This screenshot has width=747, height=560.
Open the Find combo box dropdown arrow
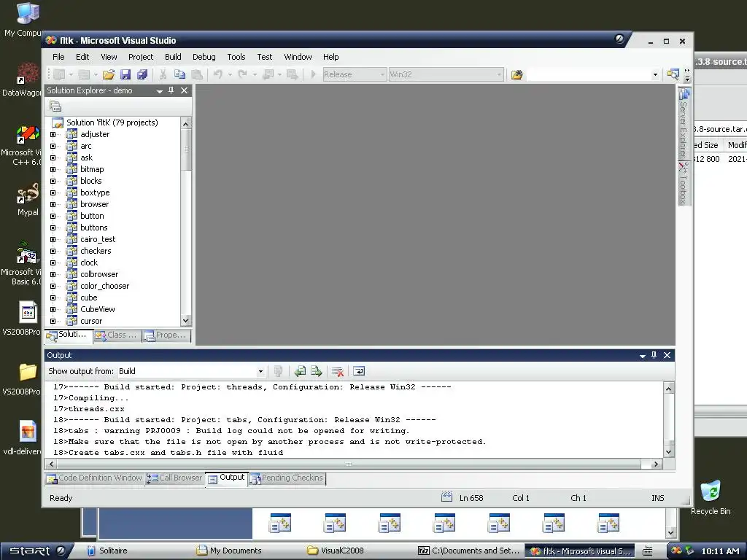(656, 74)
